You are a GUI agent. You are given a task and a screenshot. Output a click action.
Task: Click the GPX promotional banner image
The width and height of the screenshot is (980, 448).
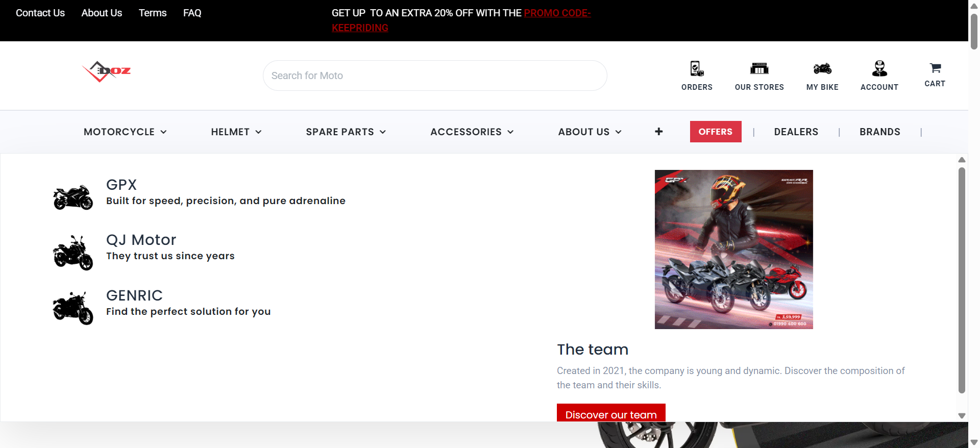click(733, 250)
